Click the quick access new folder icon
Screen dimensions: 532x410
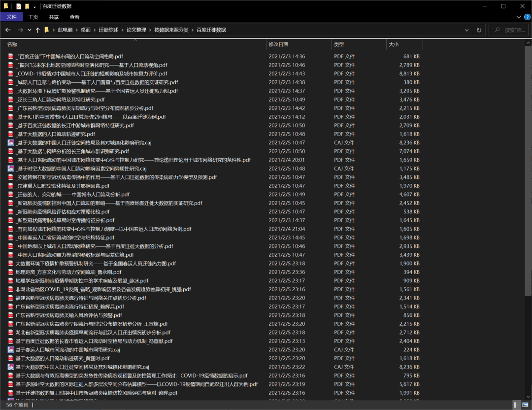point(27,6)
